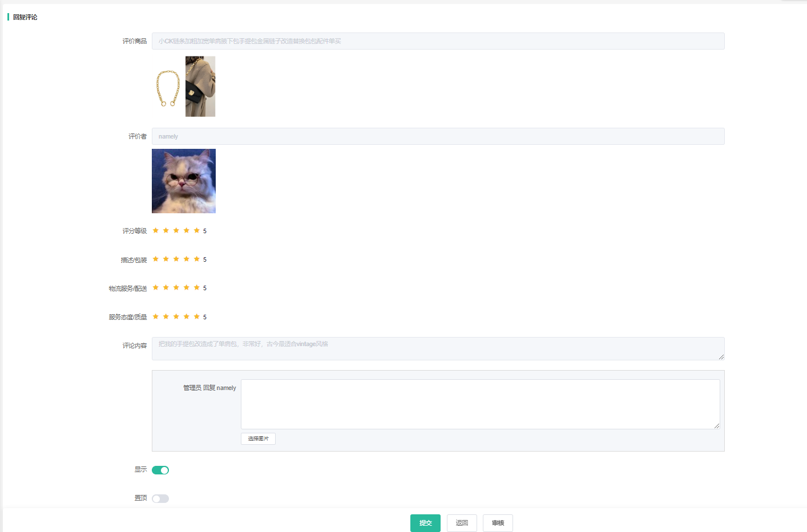807x532 pixels.
Task: Click the second star in 物流服务/配送 rating
Action: (166, 287)
